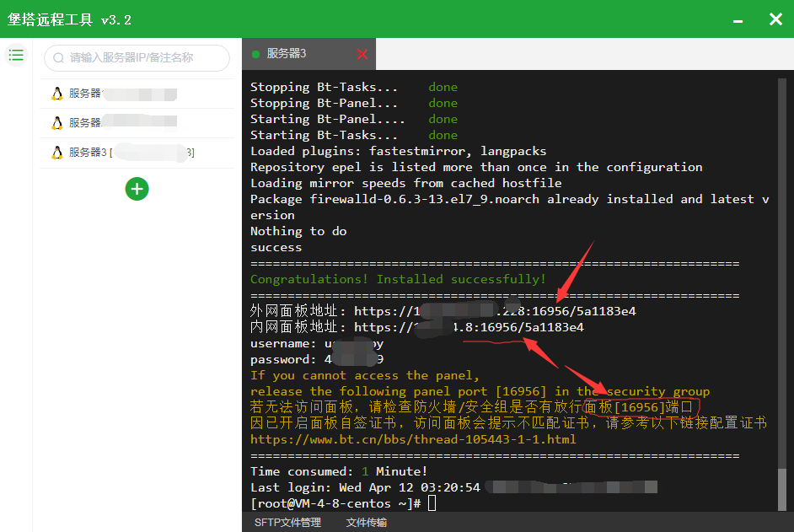This screenshot has height=532, width=794.
Task: Click the 外网面板地址 URL line
Action: coord(443,310)
